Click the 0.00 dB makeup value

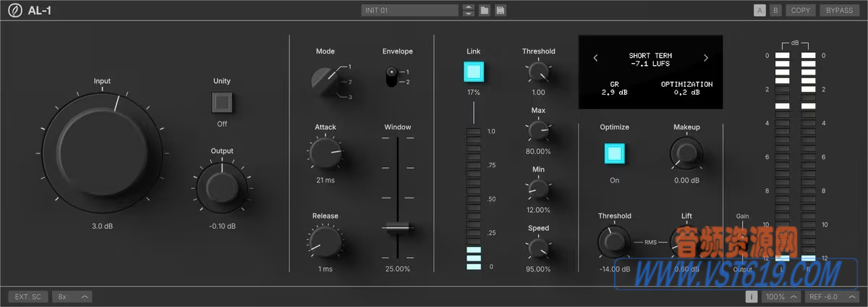(x=686, y=180)
